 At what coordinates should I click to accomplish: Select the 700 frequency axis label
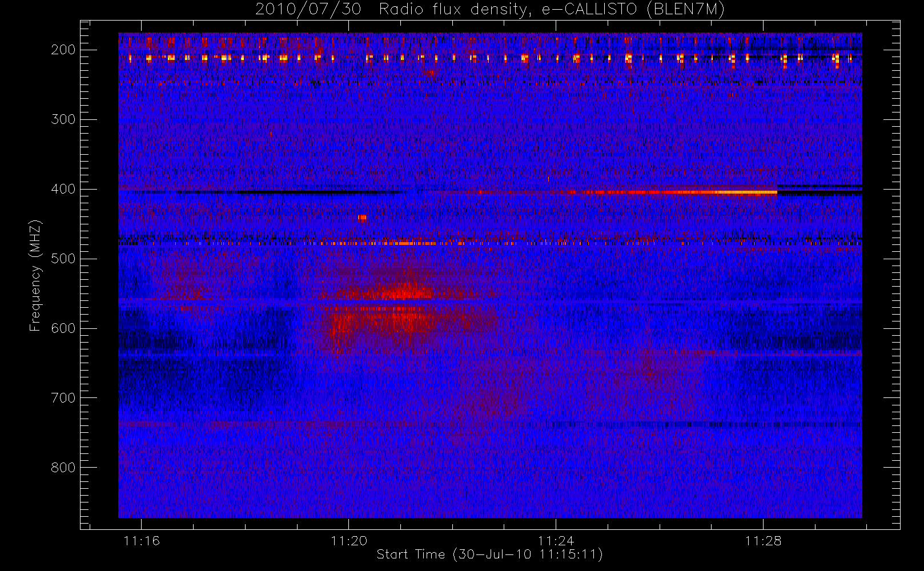coord(63,398)
